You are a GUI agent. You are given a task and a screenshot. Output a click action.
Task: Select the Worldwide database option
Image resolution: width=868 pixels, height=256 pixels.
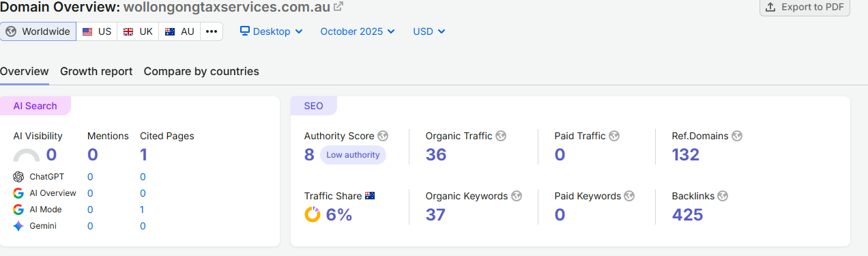(x=38, y=31)
